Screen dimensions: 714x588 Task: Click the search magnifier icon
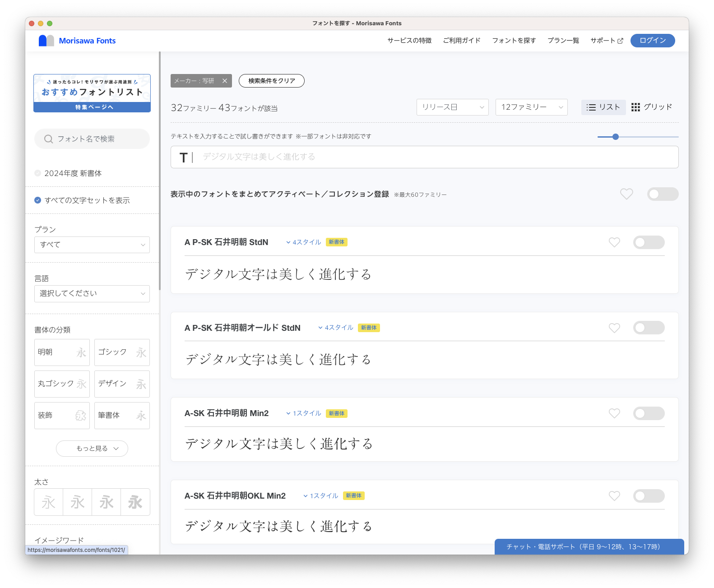coord(48,139)
